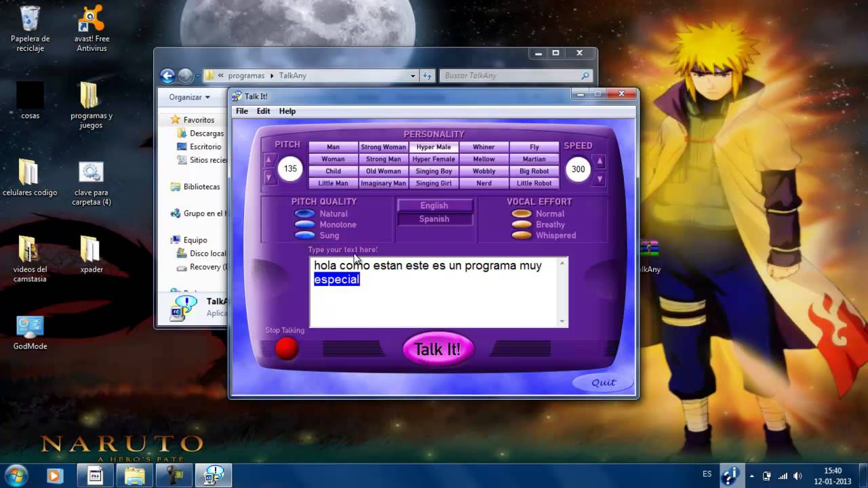Viewport: 868px width, 488px height.
Task: Click ES language indicator in taskbar
Action: [707, 474]
